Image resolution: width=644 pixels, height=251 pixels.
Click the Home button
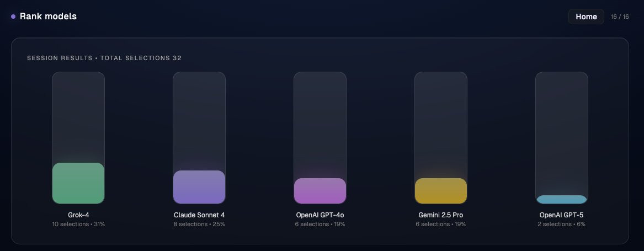586,17
